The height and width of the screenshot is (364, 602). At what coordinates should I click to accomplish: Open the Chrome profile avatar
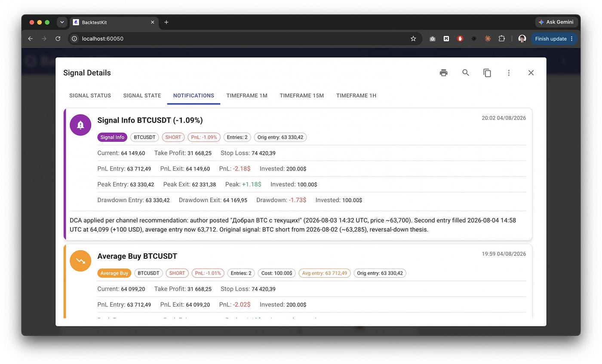coord(522,39)
